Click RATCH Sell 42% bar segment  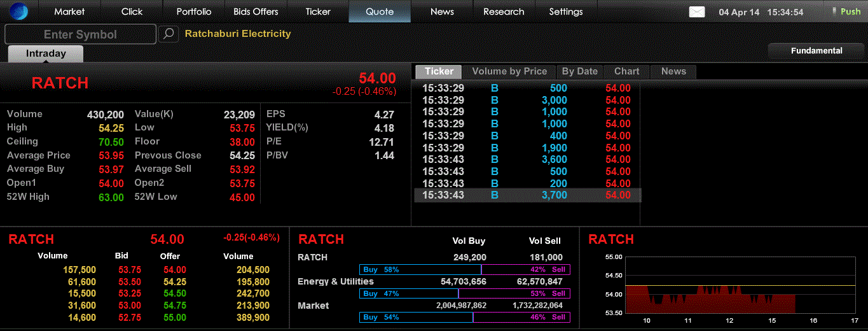[x=526, y=270]
